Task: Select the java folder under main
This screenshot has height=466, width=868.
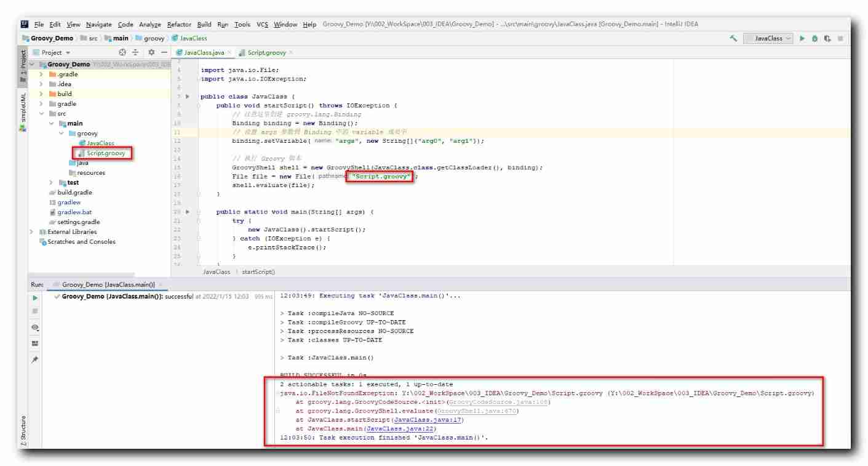Action: click(x=79, y=163)
